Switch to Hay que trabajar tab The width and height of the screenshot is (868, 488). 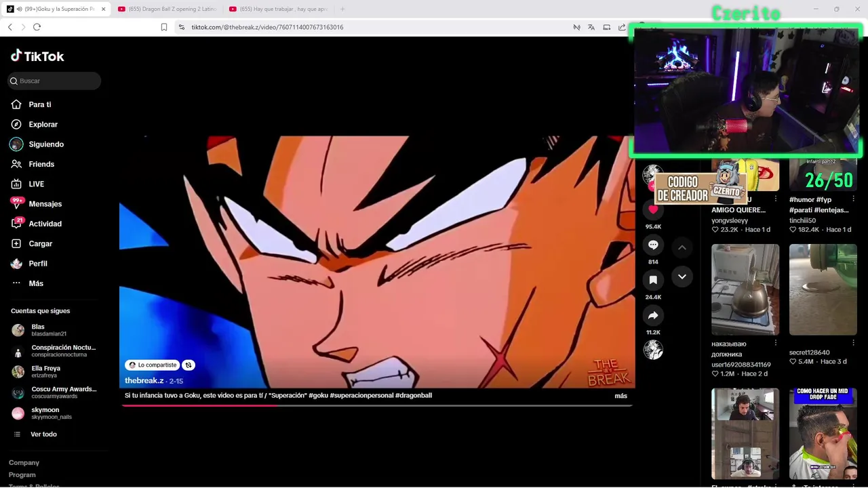(278, 9)
